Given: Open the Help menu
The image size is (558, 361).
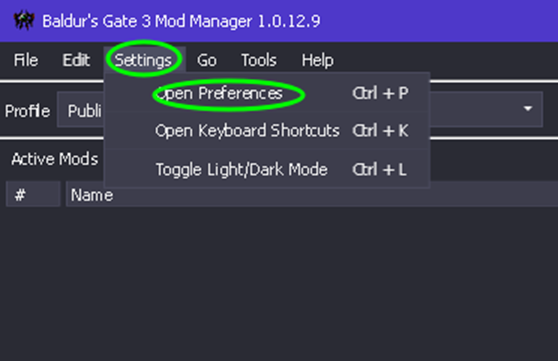Looking at the screenshot, I should click(x=317, y=60).
